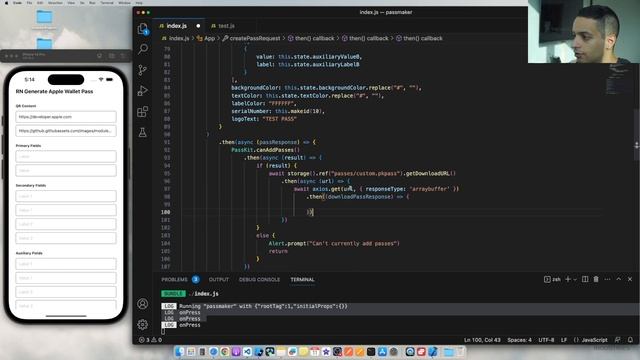Click the github image URL field

(66, 131)
